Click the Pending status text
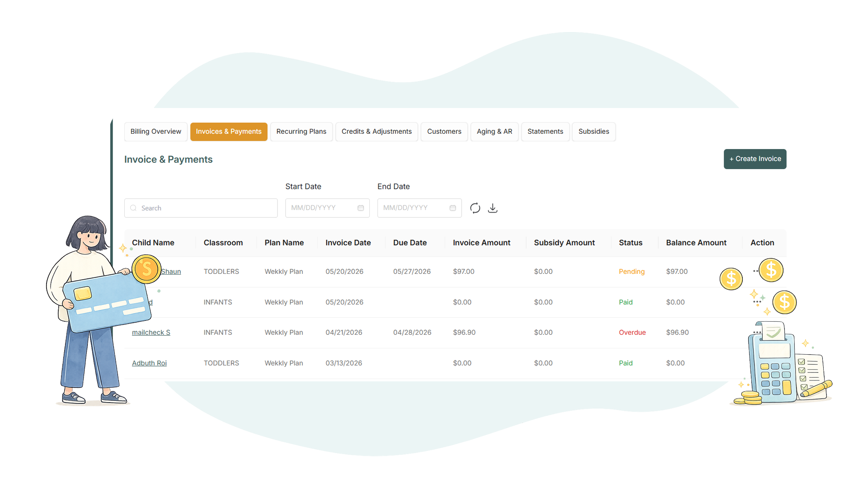Viewport: 868px width, 488px height. coord(632,272)
